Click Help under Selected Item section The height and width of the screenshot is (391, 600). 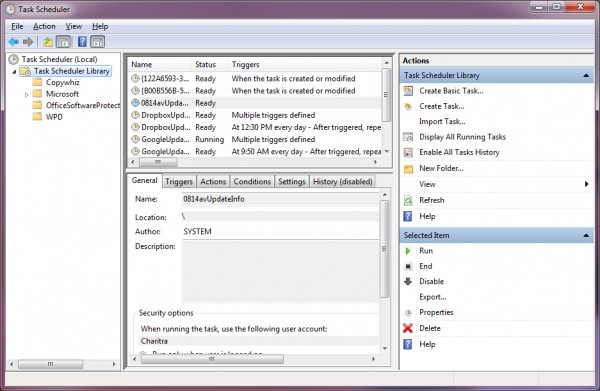(x=427, y=344)
